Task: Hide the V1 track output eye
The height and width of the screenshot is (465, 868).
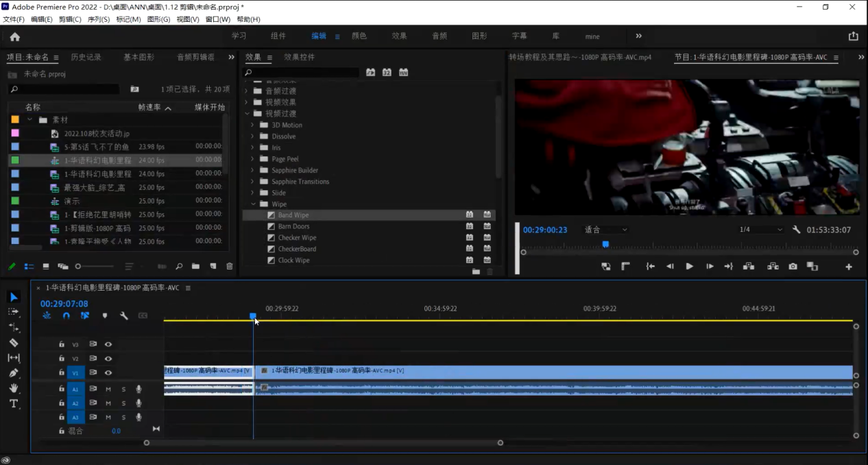Action: click(x=108, y=372)
